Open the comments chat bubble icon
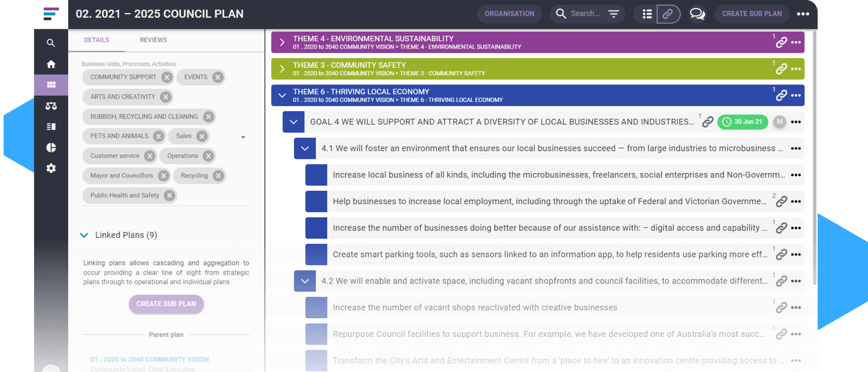868x372 pixels. 697,14
